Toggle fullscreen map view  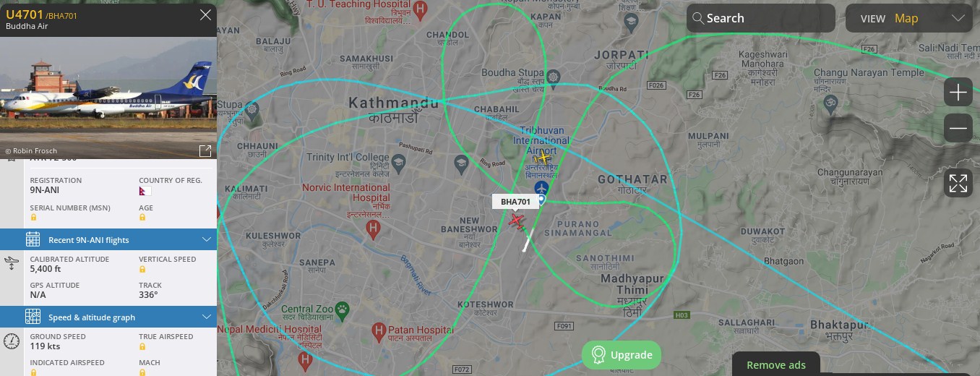click(x=958, y=183)
